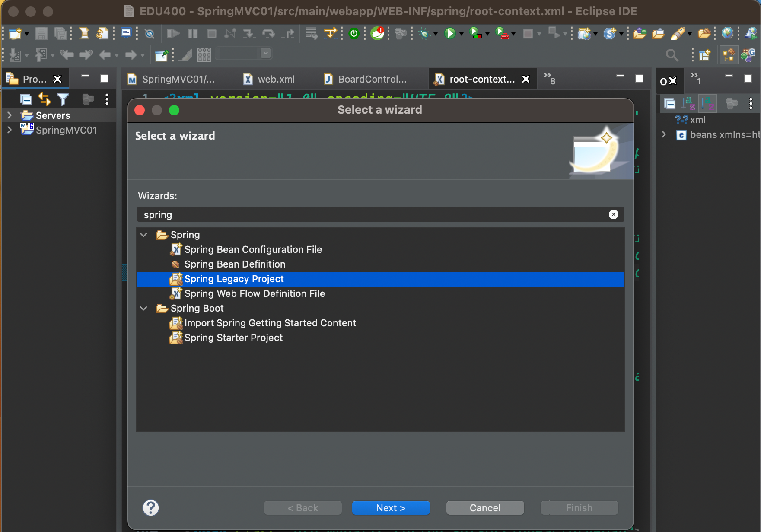
Task: Click the green power relaunch icon
Action: [354, 33]
